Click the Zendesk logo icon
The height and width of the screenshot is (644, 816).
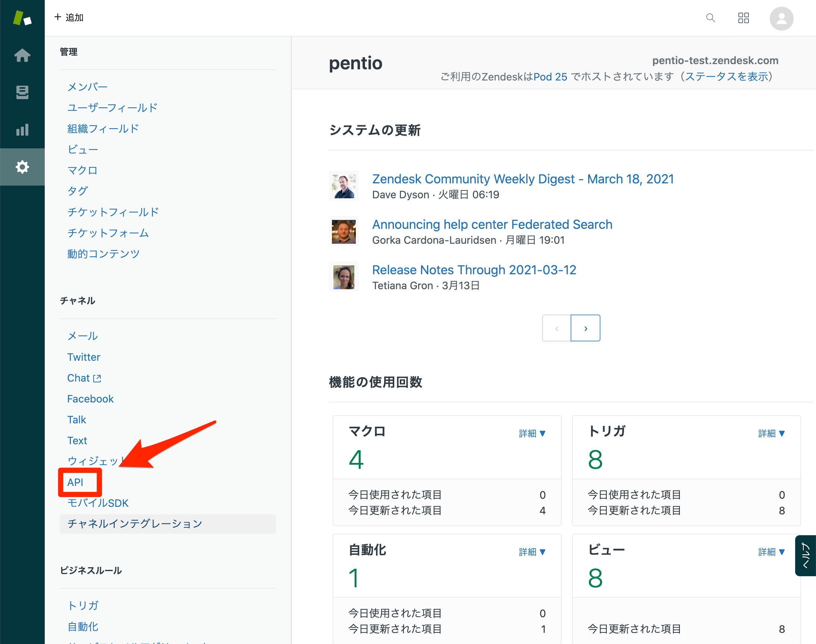tap(22, 18)
